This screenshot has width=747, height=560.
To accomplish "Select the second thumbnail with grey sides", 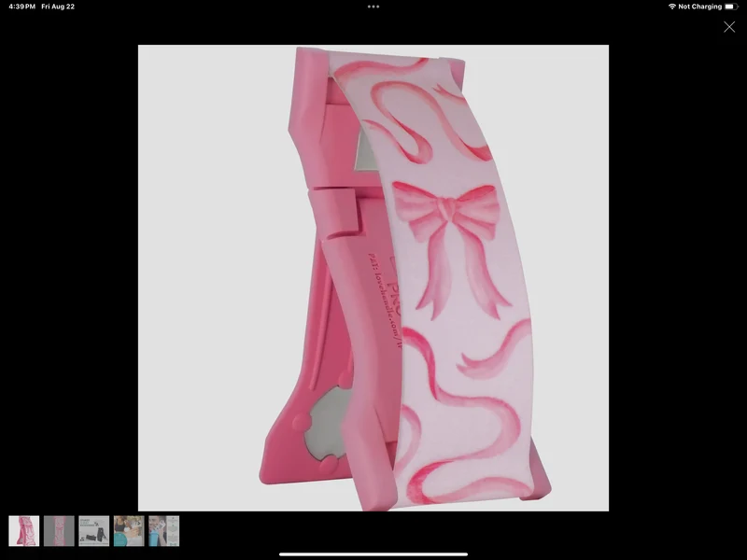I will pos(59,531).
